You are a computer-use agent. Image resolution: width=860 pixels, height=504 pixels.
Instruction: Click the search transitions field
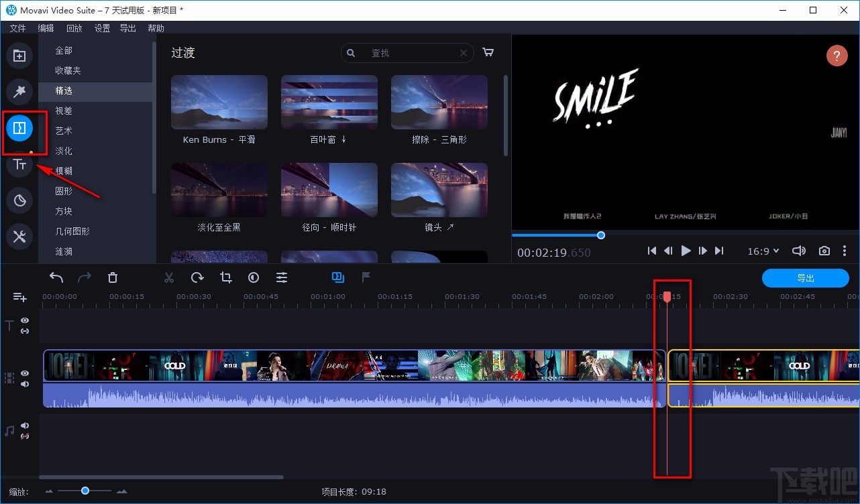click(407, 53)
